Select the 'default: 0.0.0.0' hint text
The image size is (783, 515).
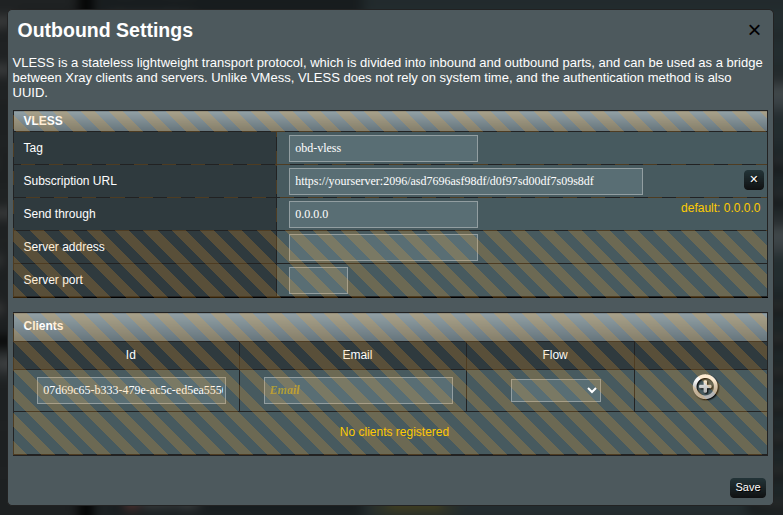721,208
